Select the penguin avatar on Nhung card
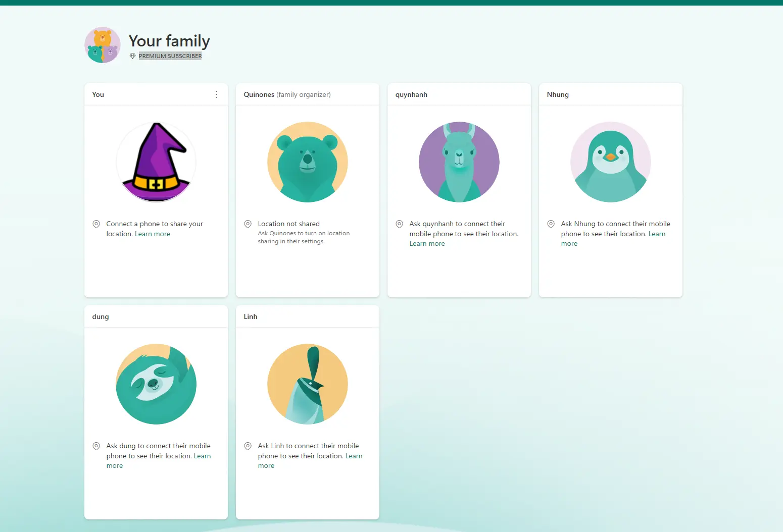 point(611,162)
